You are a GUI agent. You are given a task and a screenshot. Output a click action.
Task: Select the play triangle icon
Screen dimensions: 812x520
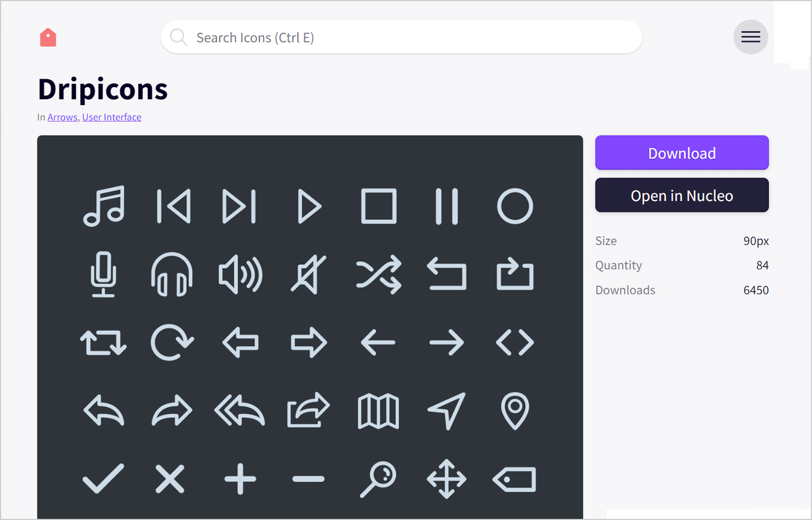[309, 206]
